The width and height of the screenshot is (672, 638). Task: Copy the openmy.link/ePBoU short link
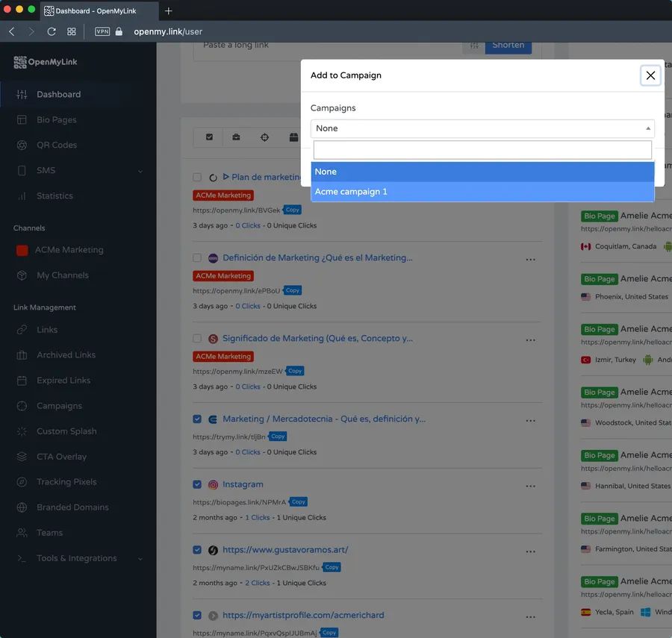292,290
